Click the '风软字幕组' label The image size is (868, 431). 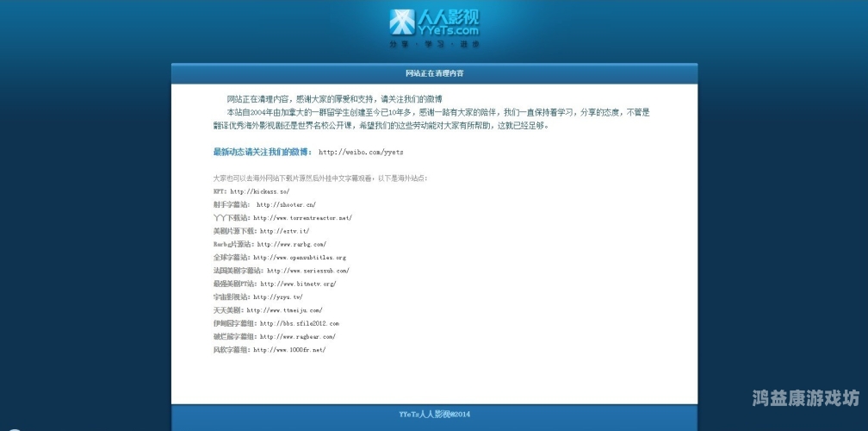pos(232,350)
